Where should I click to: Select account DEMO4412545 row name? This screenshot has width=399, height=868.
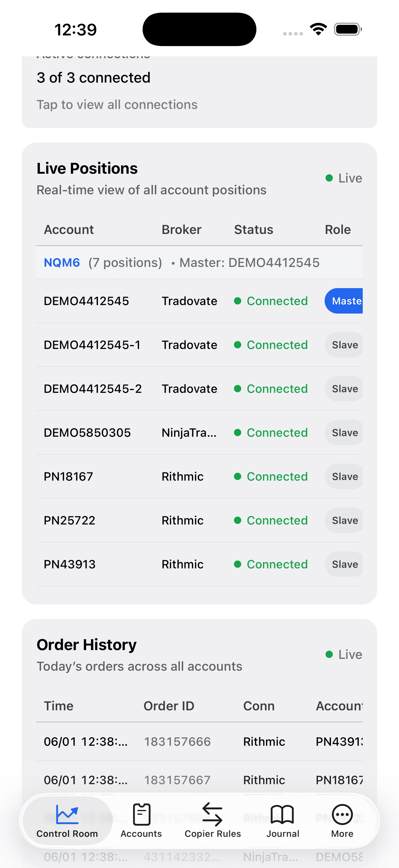point(86,301)
